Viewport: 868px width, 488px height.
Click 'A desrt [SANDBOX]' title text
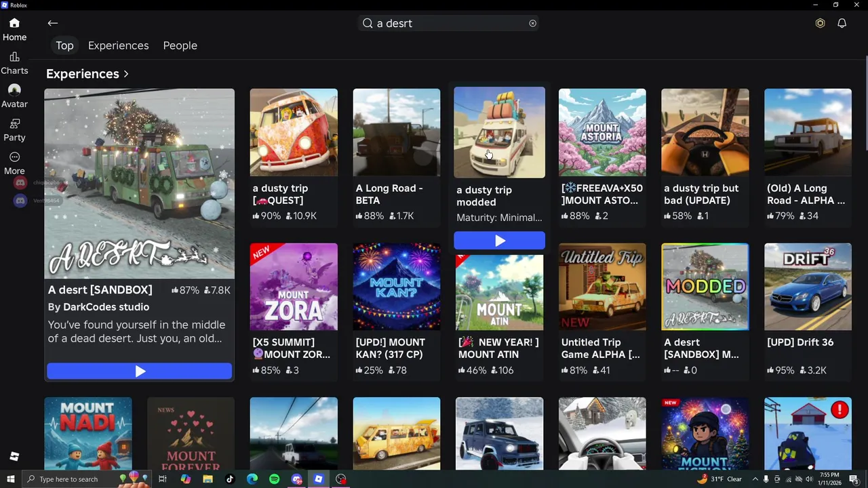[100, 290]
